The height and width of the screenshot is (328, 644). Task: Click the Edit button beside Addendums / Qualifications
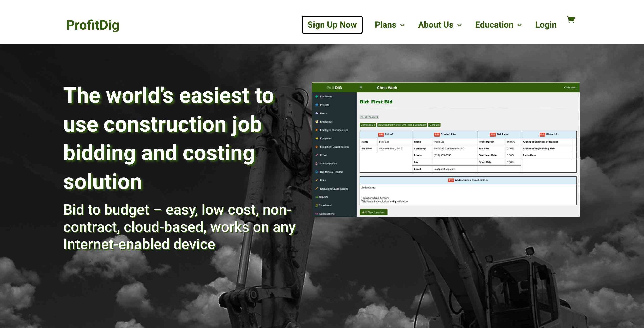[451, 180]
